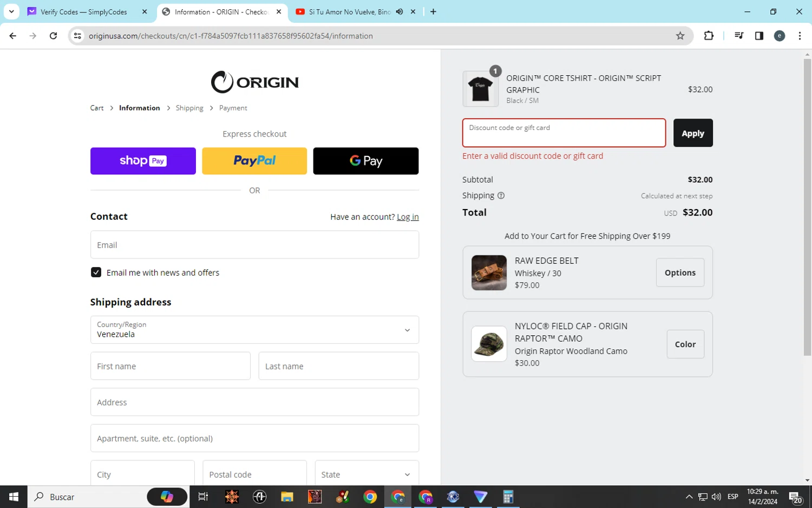812x508 pixels.
Task: Focus the Postal code field
Action: pyautogui.click(x=254, y=473)
